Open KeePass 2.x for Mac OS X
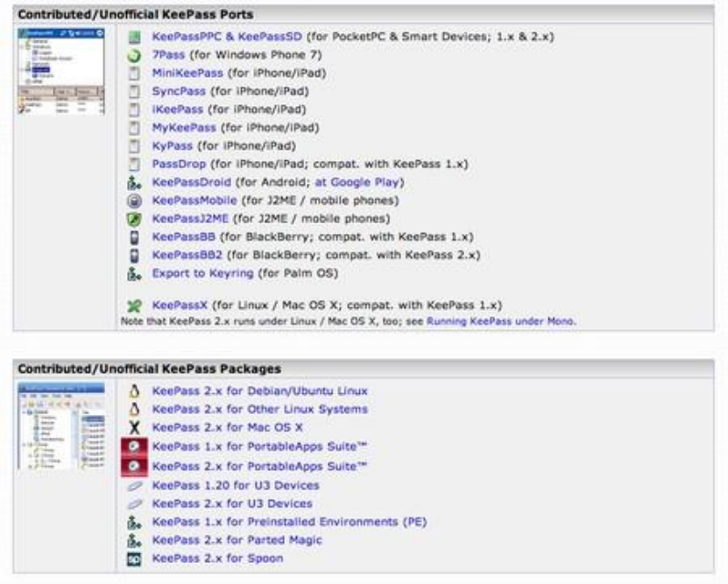Viewport: 728px width, 584px height. 228,426
